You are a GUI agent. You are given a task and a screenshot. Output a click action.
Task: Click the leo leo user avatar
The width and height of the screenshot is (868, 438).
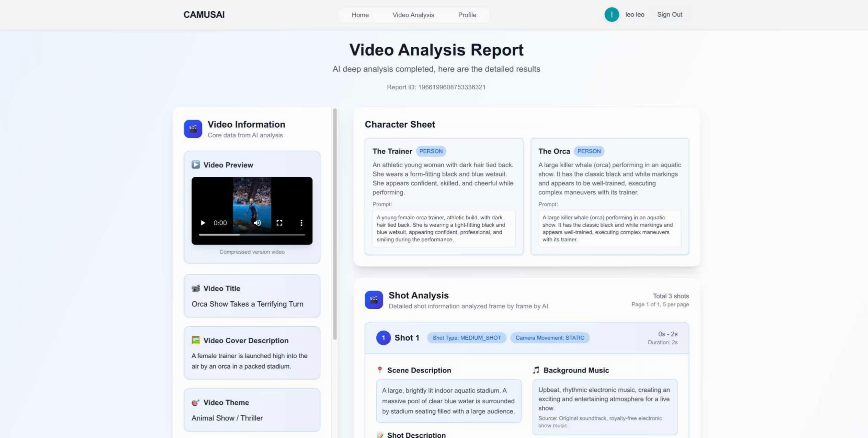click(x=612, y=15)
